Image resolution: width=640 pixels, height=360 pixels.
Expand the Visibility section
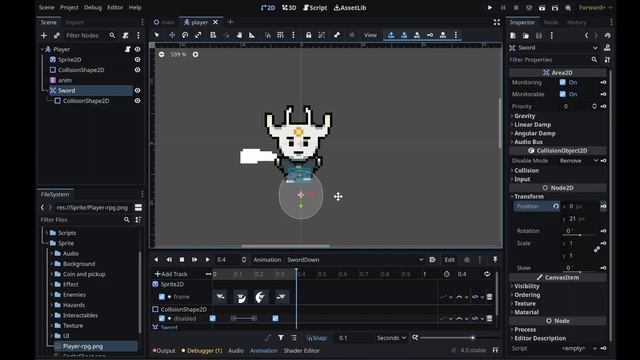(x=526, y=286)
